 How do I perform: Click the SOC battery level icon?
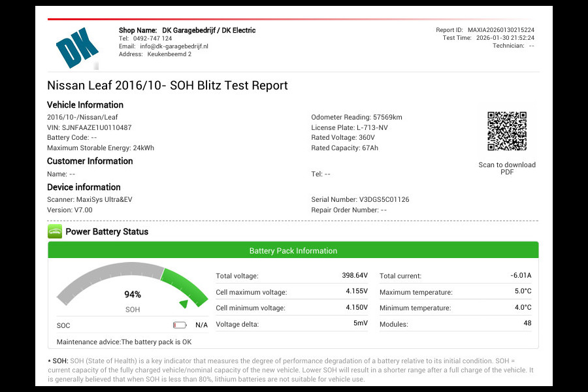pos(180,325)
